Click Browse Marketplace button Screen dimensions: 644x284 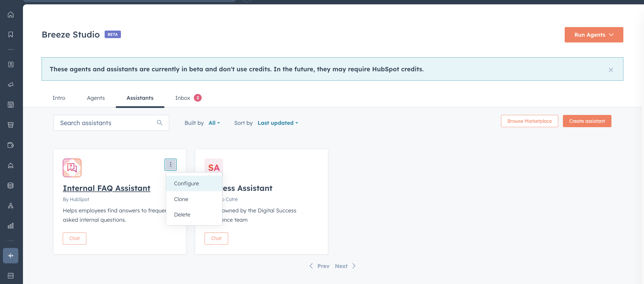[529, 121]
